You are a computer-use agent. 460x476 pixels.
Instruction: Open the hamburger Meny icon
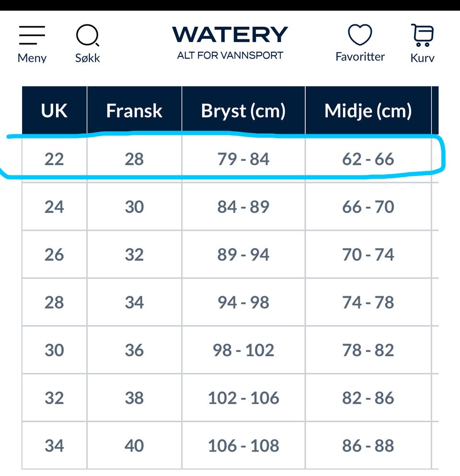tap(32, 36)
